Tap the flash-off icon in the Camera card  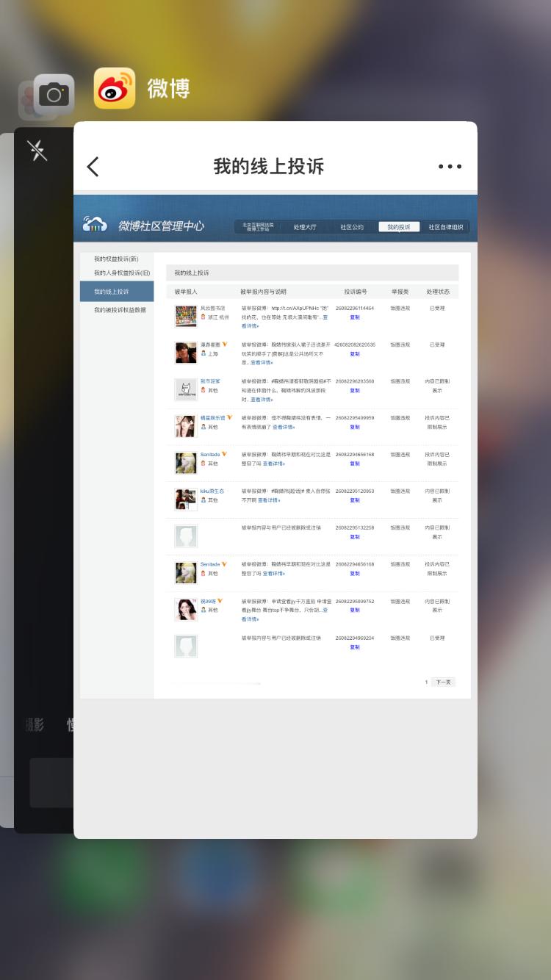(37, 151)
